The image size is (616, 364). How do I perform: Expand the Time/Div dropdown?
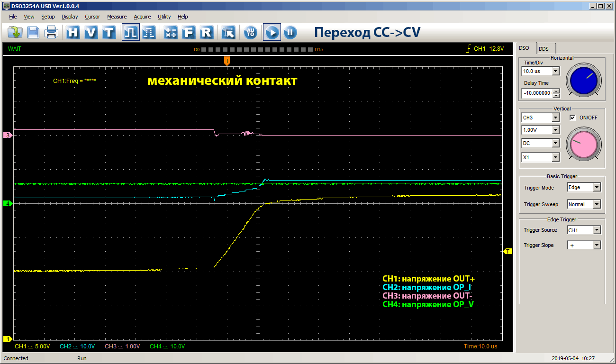click(x=555, y=71)
